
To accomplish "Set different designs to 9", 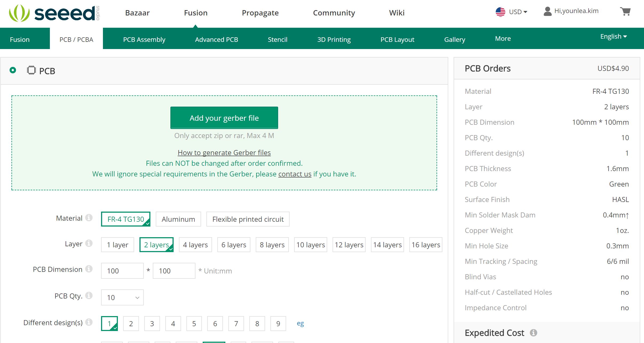I will (x=278, y=324).
